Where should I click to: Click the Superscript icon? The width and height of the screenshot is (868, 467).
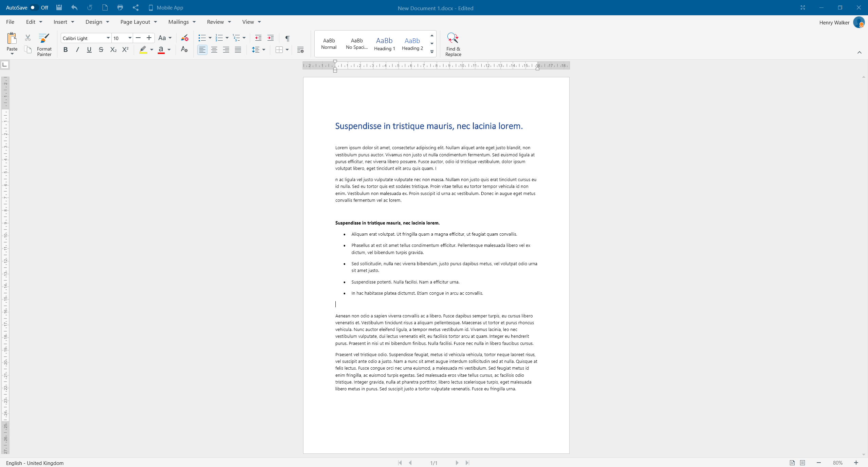point(125,50)
